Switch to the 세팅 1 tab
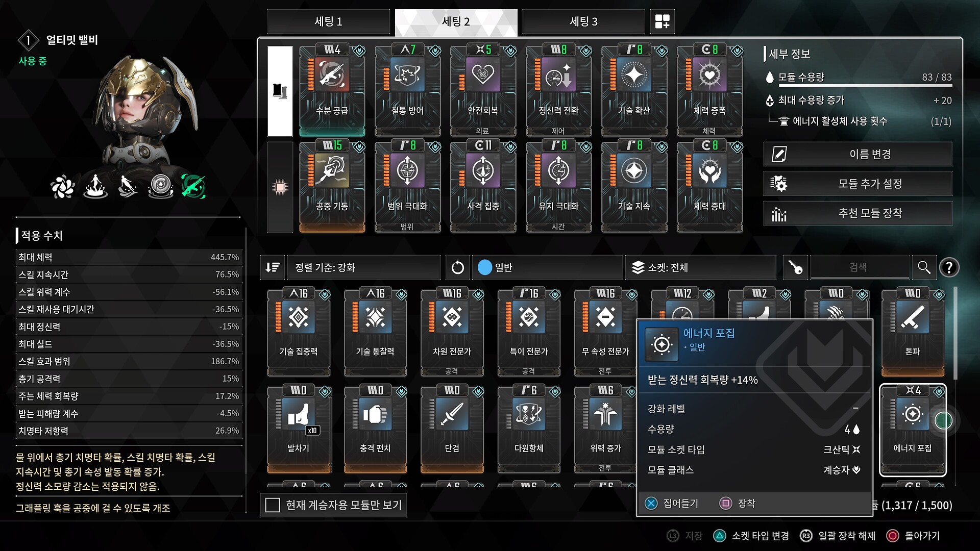 coord(328,21)
